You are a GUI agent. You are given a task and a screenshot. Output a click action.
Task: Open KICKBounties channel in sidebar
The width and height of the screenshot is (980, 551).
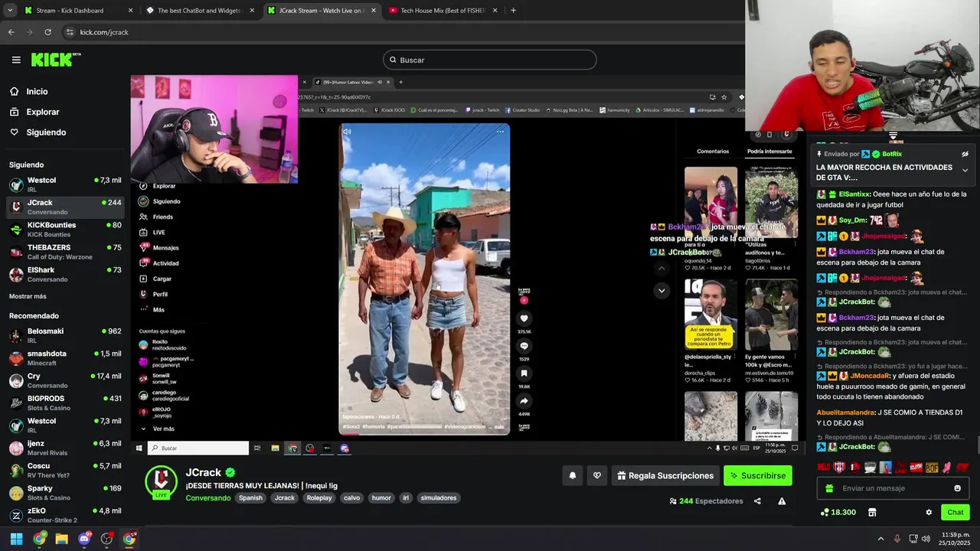[x=65, y=230]
